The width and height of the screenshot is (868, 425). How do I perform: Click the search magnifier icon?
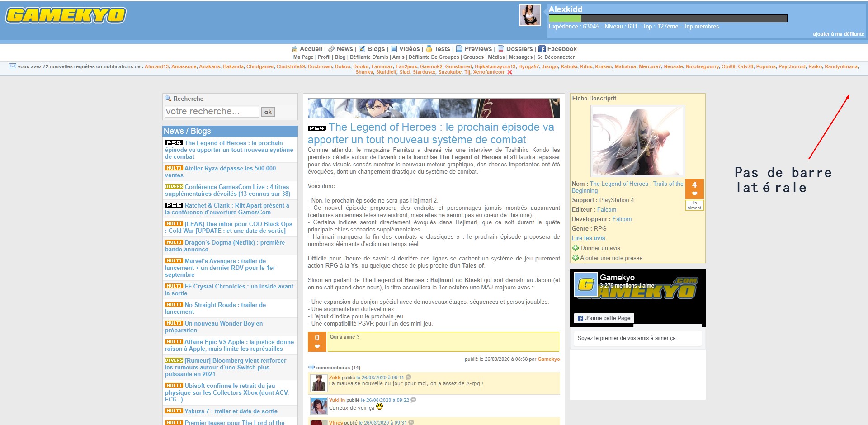pos(168,99)
